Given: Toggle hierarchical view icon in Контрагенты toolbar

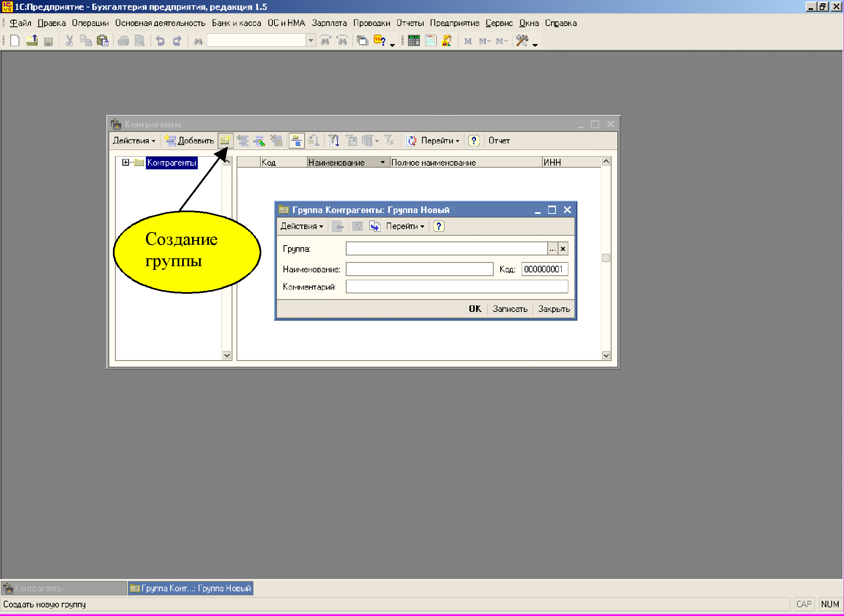Looking at the screenshot, I should [x=297, y=141].
